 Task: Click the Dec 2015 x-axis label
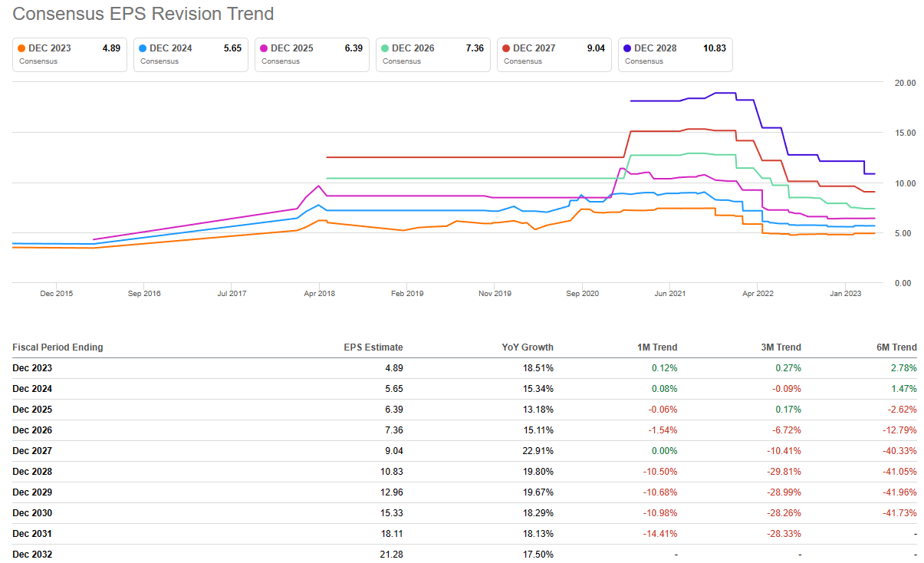point(57,294)
